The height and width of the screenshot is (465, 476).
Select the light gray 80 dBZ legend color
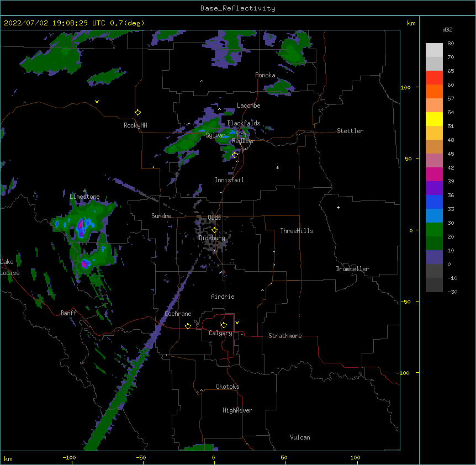tap(434, 50)
